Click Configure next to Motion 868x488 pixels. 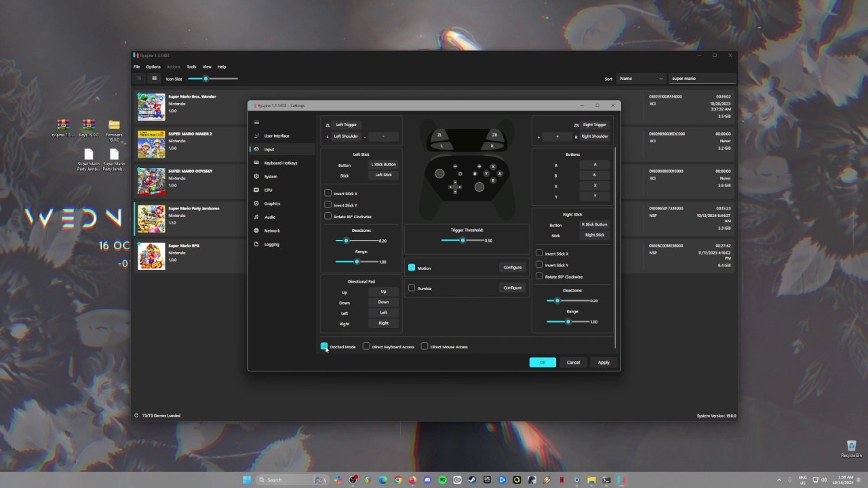pyautogui.click(x=512, y=268)
